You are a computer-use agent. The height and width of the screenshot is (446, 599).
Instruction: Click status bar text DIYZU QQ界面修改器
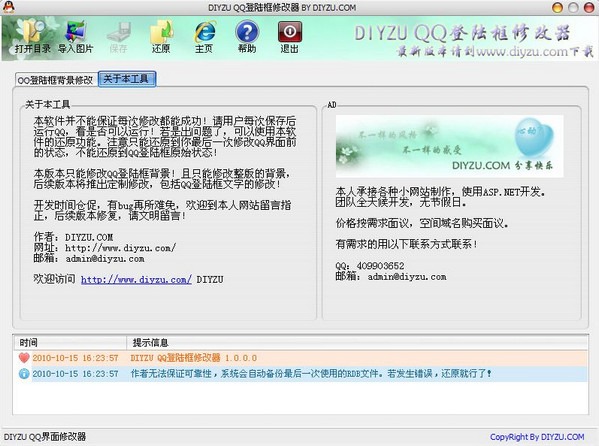(45, 437)
